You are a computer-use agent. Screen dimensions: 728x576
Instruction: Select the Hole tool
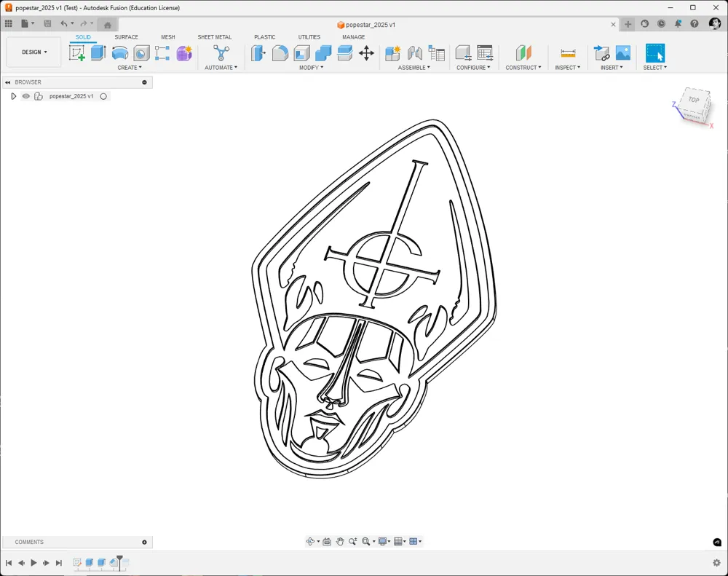coord(141,53)
